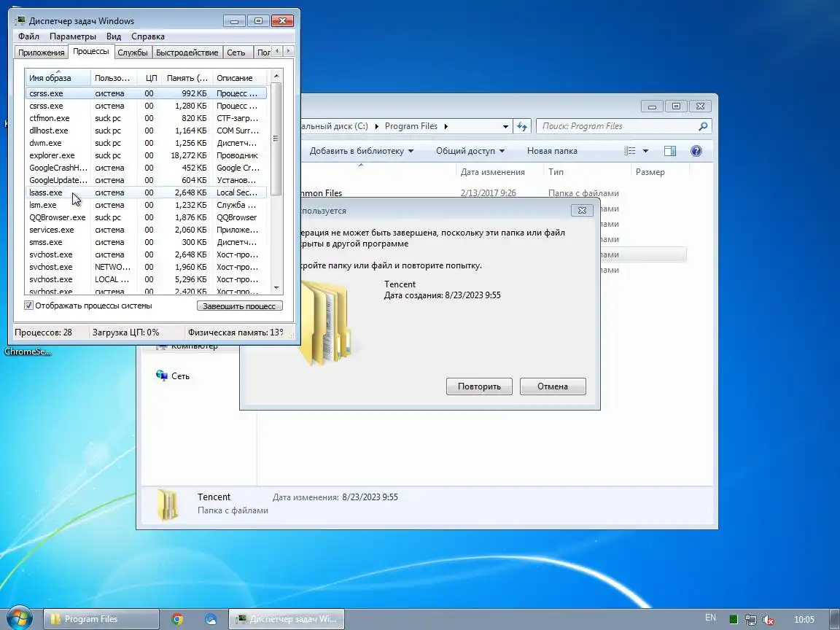Select Сеть in Explorer navigation pane
Viewport: 840px width, 630px height.
pyautogui.click(x=173, y=376)
